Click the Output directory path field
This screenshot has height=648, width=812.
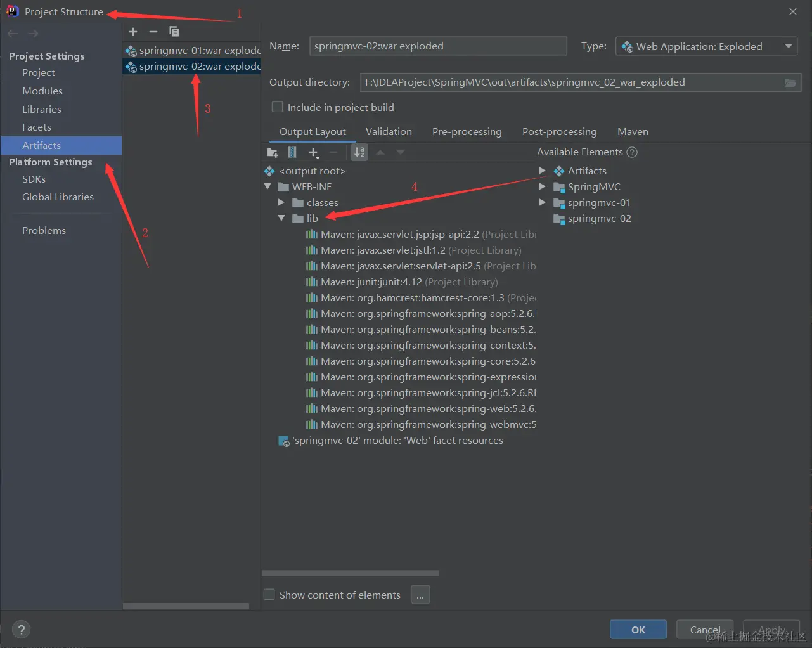[571, 82]
